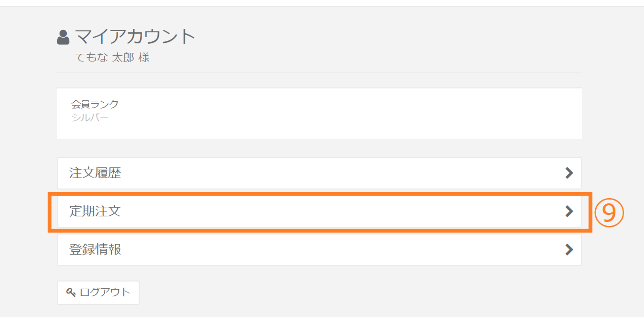644x317 pixels.
Task: Open 注文履歴 via its right chevron
Action: (569, 173)
